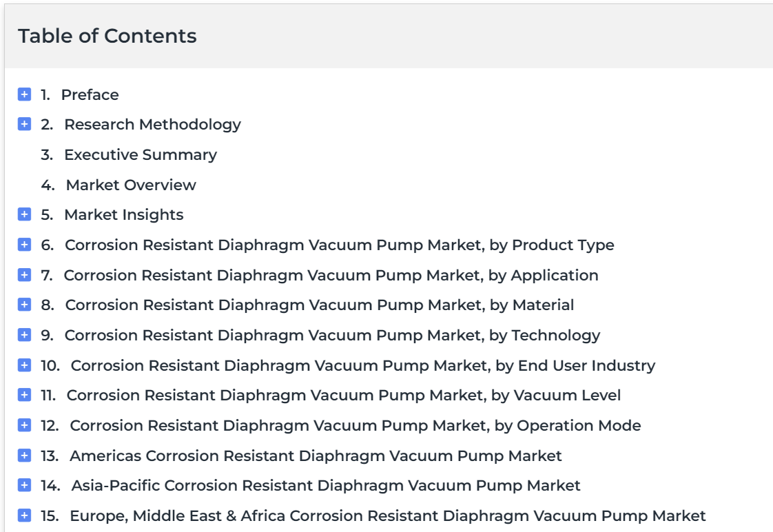
Task: Expand the Asia-Pacific market plus icon
Action: [x=24, y=485]
